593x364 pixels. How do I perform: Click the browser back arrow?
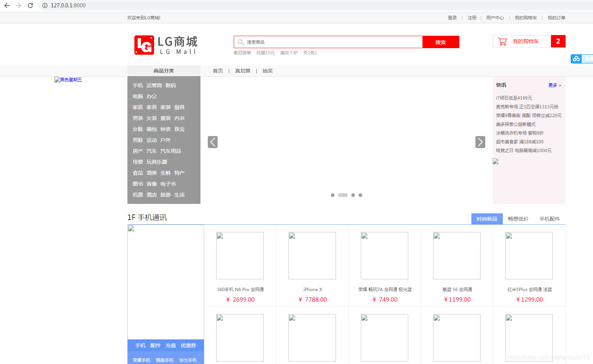click(7, 5)
